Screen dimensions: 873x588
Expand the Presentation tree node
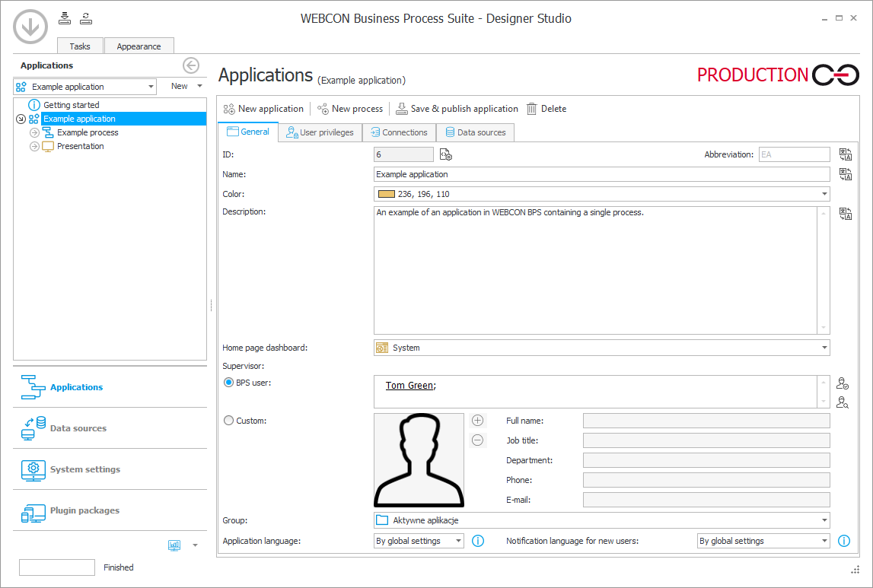(34, 146)
